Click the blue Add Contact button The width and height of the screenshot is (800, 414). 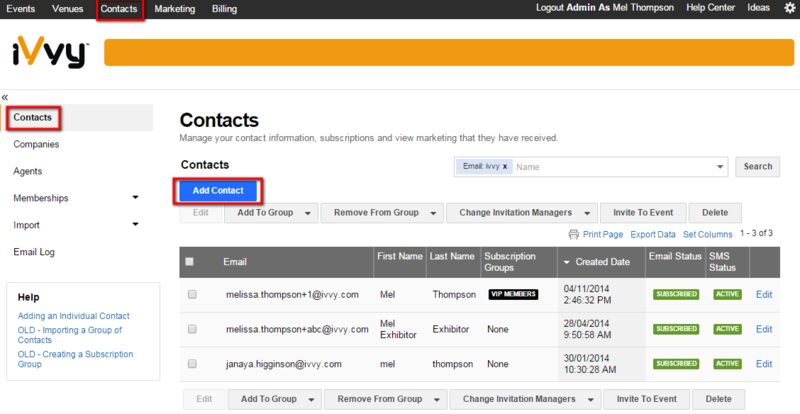[x=218, y=190]
